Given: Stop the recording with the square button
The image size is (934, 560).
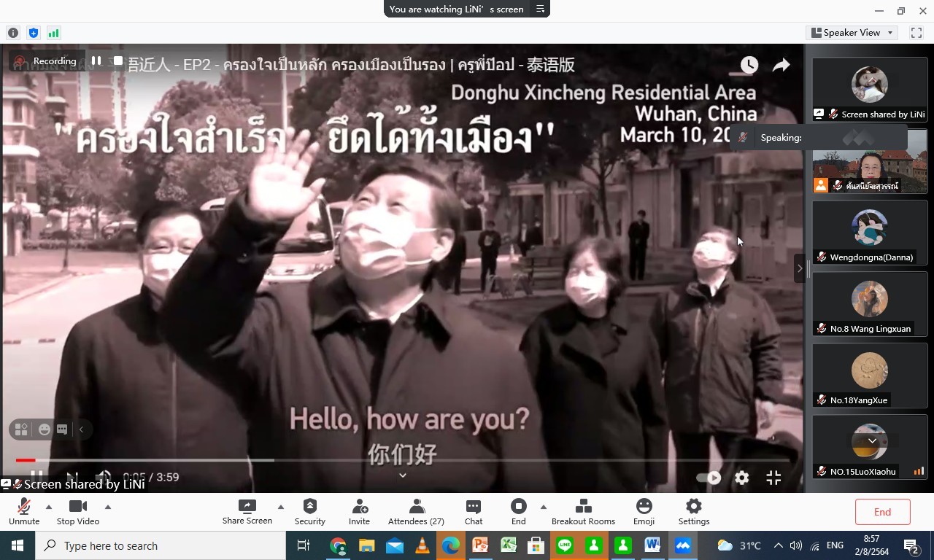Looking at the screenshot, I should [x=117, y=61].
